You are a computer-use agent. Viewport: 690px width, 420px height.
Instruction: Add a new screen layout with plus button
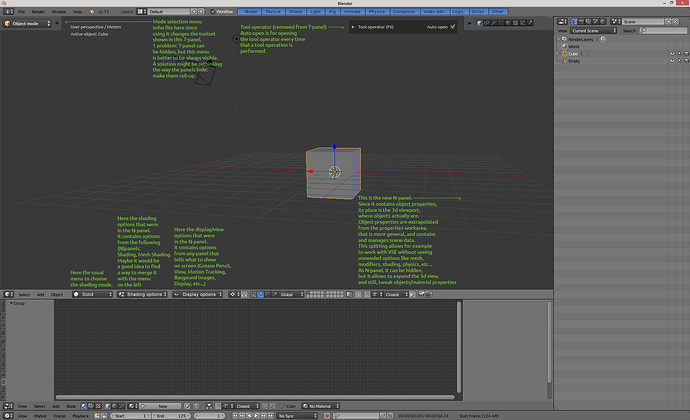pos(194,11)
